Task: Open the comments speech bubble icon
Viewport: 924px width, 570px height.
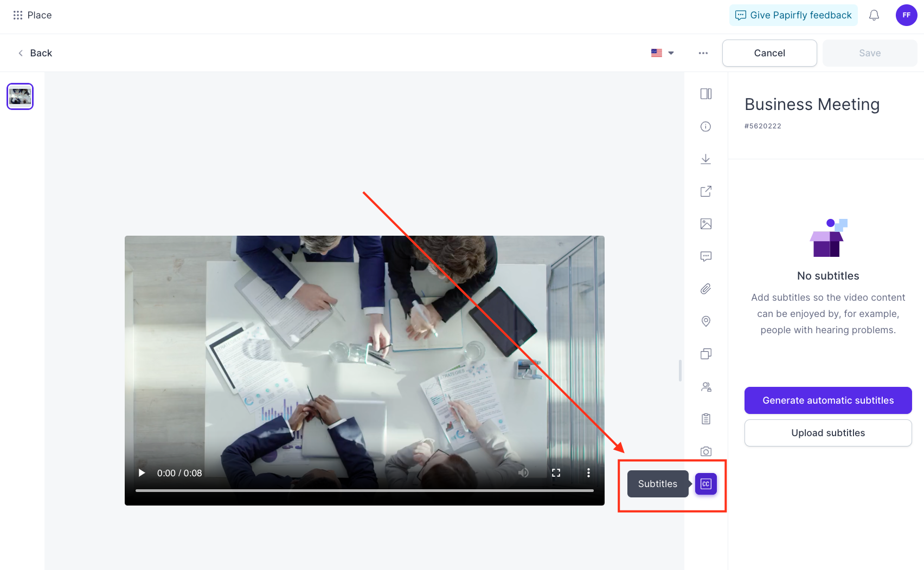Action: pos(706,256)
